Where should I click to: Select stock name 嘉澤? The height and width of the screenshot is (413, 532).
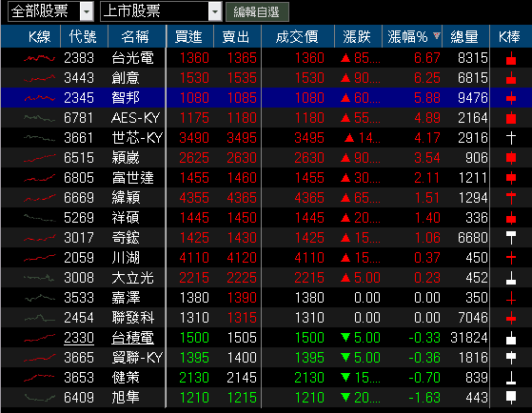pos(126,298)
